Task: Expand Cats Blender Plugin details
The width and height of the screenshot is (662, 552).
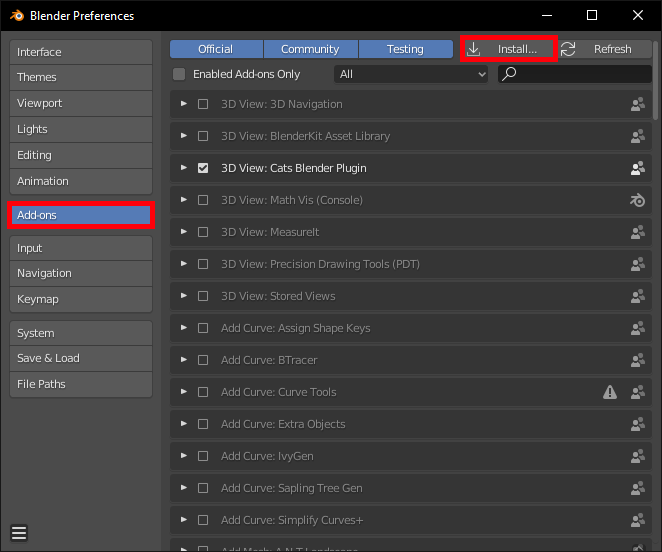Action: (x=184, y=168)
